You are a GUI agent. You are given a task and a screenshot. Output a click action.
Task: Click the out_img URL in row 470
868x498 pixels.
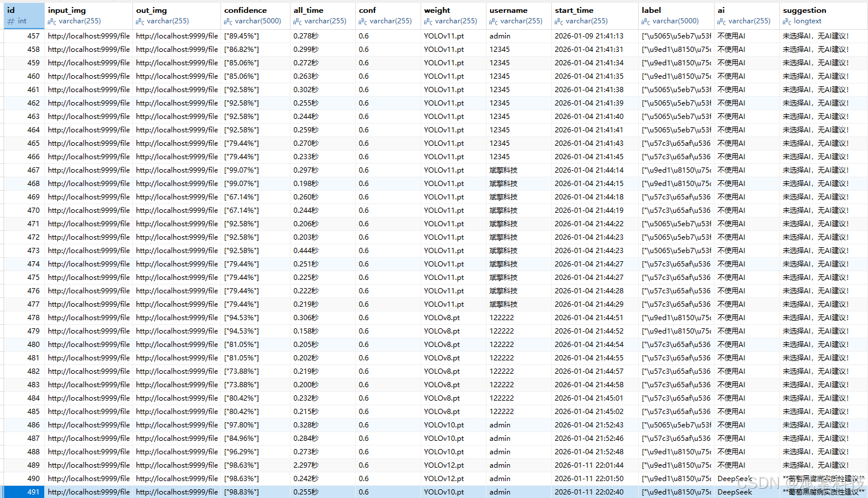pos(177,210)
